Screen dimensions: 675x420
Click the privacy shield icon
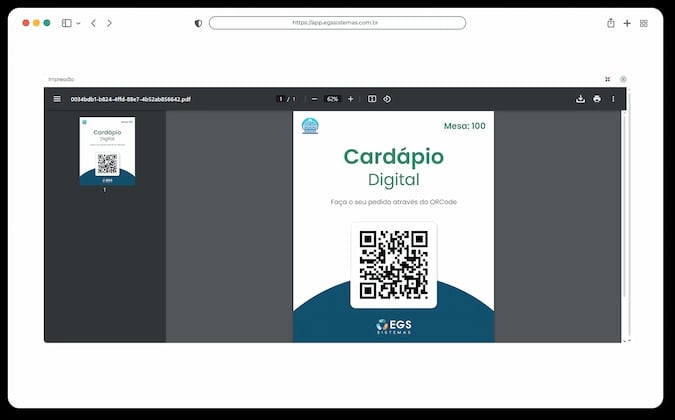198,23
